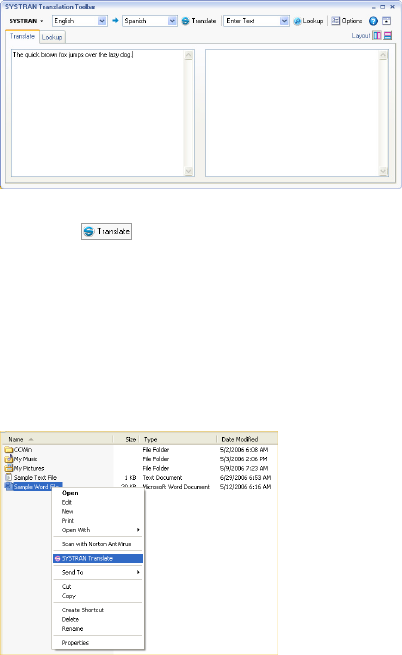Open the Spanish target language dropdown
This screenshot has width=402, height=655.
pyautogui.click(x=172, y=21)
